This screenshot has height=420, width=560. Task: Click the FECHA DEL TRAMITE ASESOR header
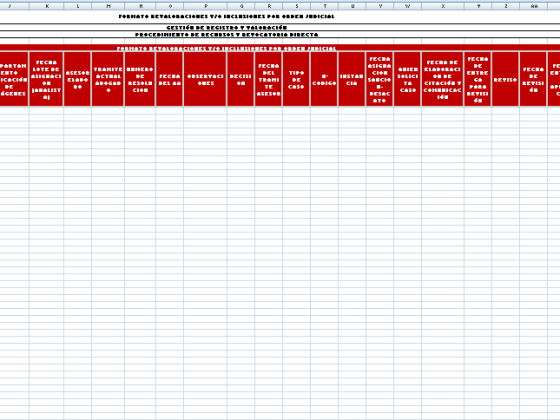point(269,79)
